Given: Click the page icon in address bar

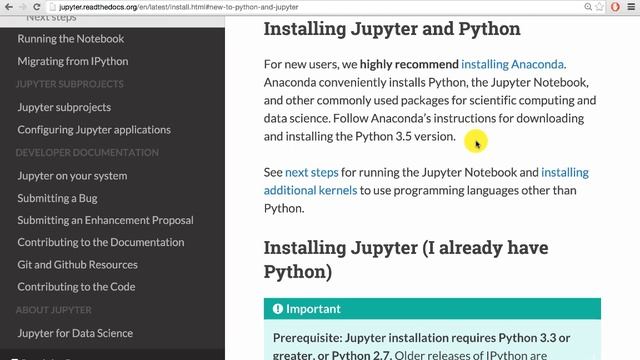Looking at the screenshot, I should click(53, 7).
